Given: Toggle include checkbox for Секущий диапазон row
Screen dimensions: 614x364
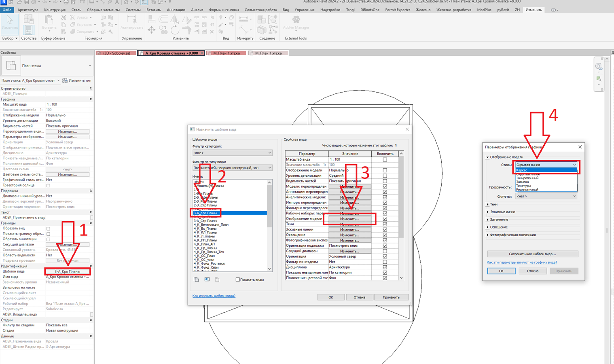Looking at the screenshot, I should 385,251.
